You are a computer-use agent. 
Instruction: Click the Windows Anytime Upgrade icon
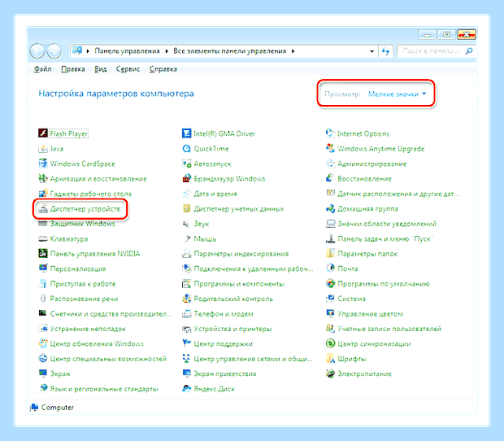[330, 148]
